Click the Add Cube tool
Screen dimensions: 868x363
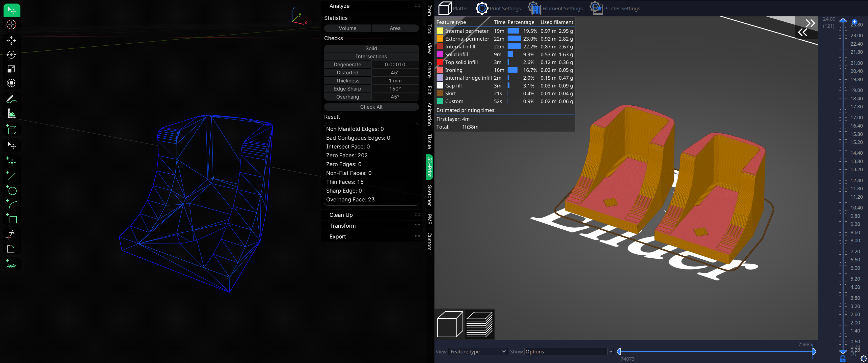[11, 129]
